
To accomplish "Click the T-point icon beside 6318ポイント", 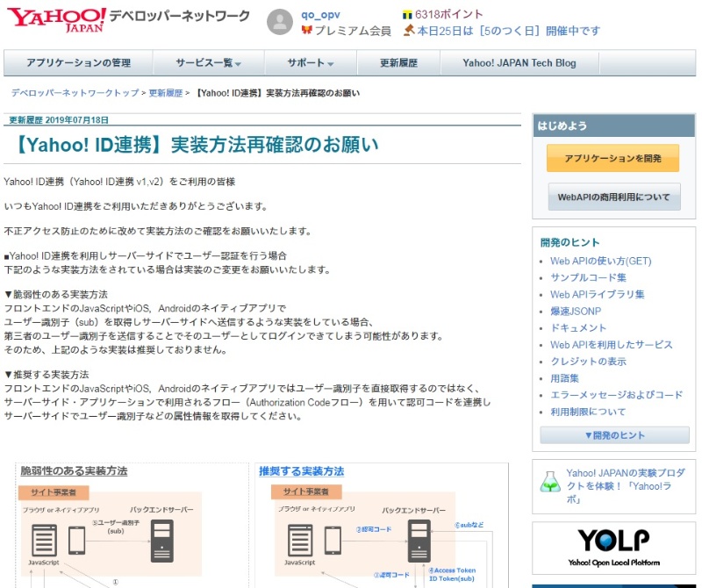I will click(407, 15).
